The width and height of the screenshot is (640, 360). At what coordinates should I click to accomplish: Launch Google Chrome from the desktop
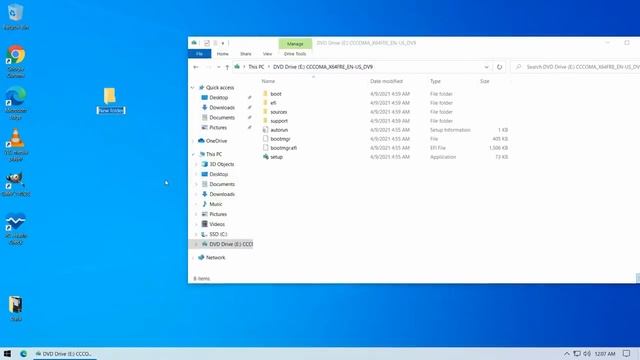coord(16,61)
